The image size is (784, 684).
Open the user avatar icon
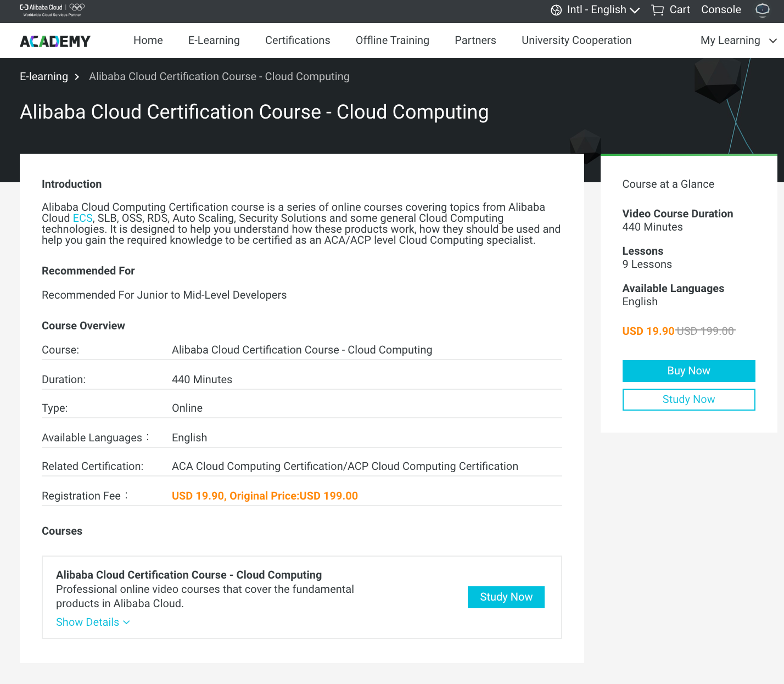click(x=763, y=10)
